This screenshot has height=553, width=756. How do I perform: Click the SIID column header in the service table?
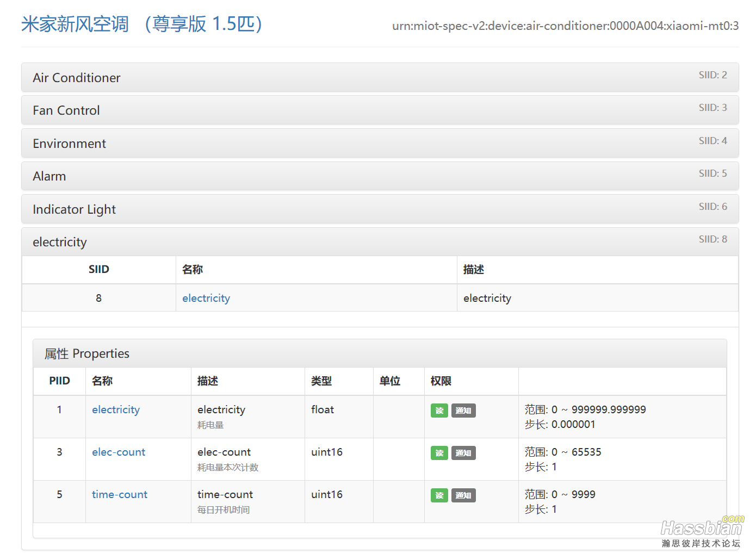click(99, 269)
